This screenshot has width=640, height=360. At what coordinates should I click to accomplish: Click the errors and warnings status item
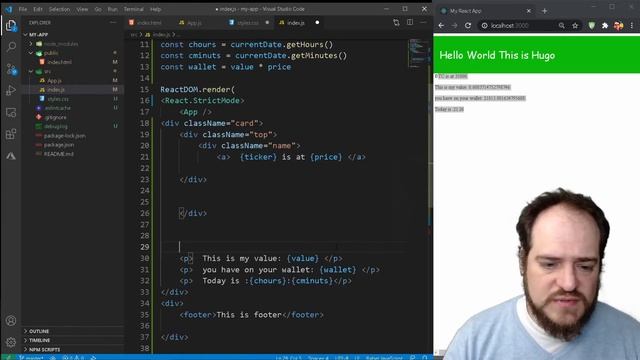tap(73, 358)
